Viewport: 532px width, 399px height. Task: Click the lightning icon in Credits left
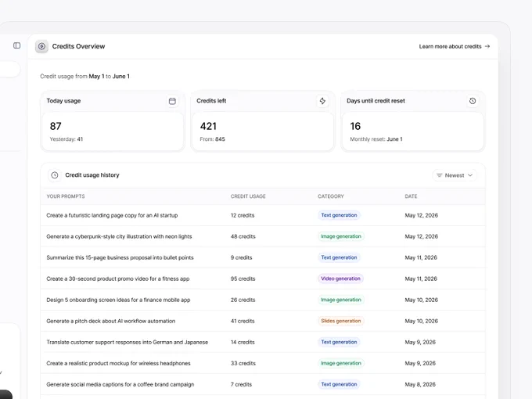click(x=322, y=101)
